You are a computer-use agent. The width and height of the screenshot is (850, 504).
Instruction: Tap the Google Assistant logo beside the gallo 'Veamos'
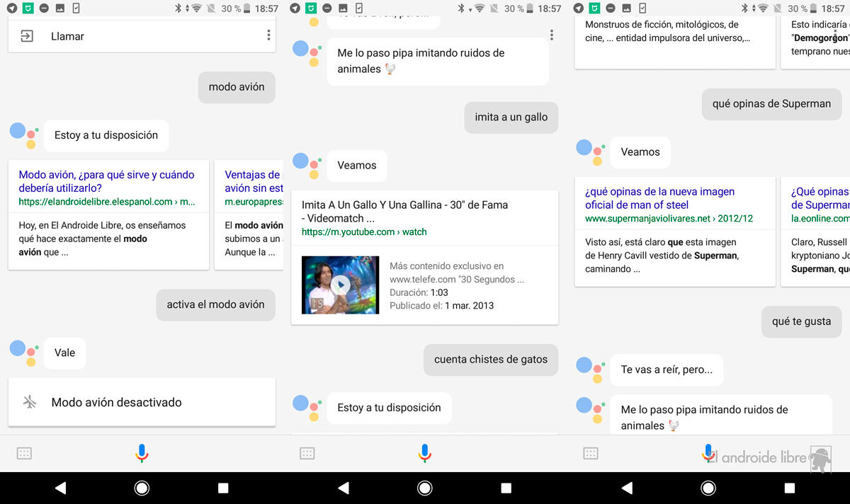(x=306, y=165)
